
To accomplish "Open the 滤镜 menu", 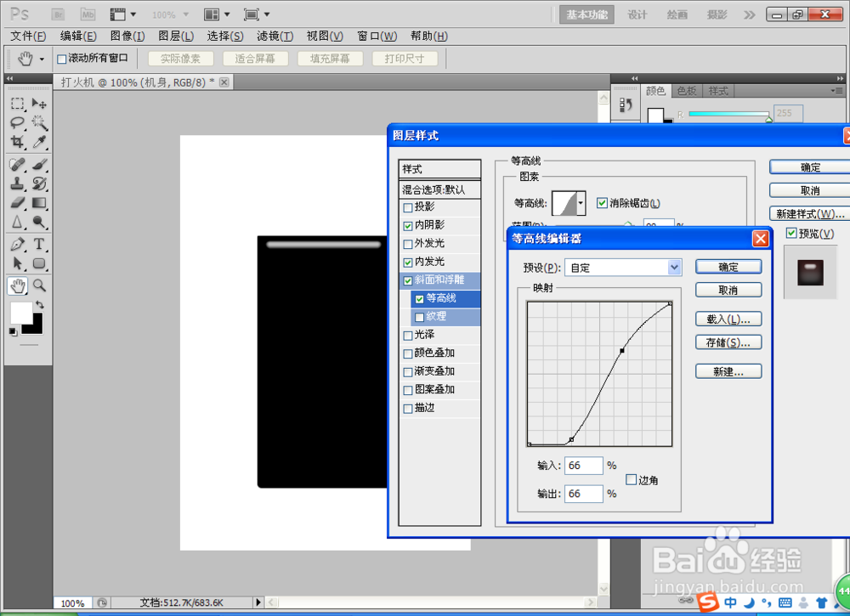I will coord(275,36).
